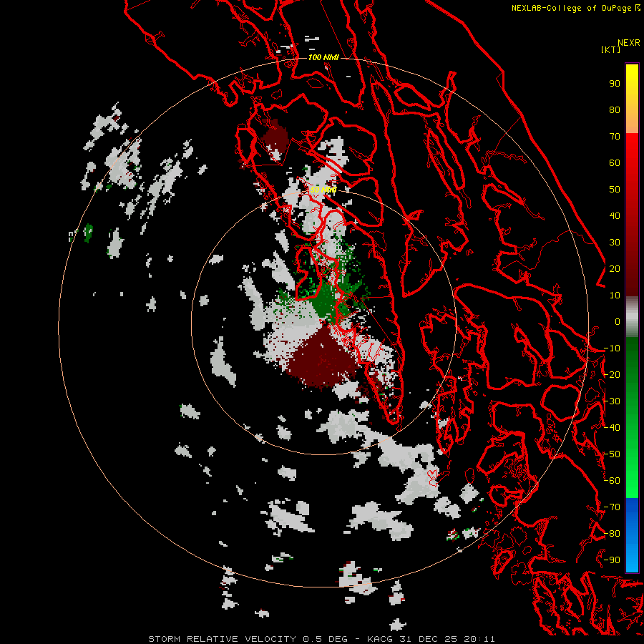
Task: Click the [KT] units label
Action: tap(611, 49)
